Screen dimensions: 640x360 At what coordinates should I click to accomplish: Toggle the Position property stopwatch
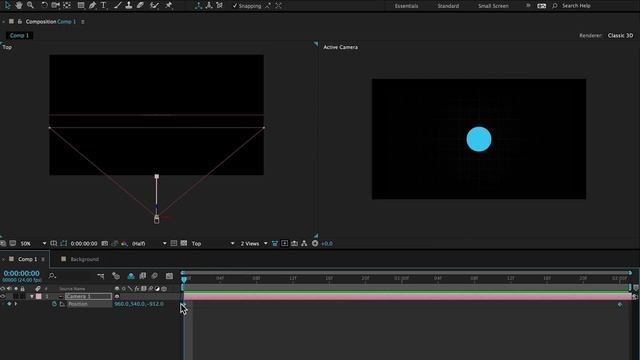pos(54,304)
